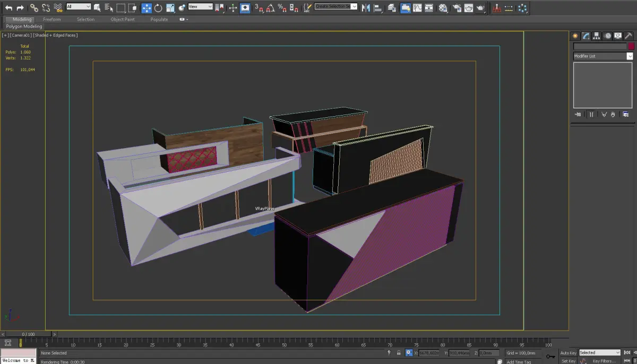Click the Bind to Space Warp icon
The height and width of the screenshot is (364, 637).
tap(58, 7)
